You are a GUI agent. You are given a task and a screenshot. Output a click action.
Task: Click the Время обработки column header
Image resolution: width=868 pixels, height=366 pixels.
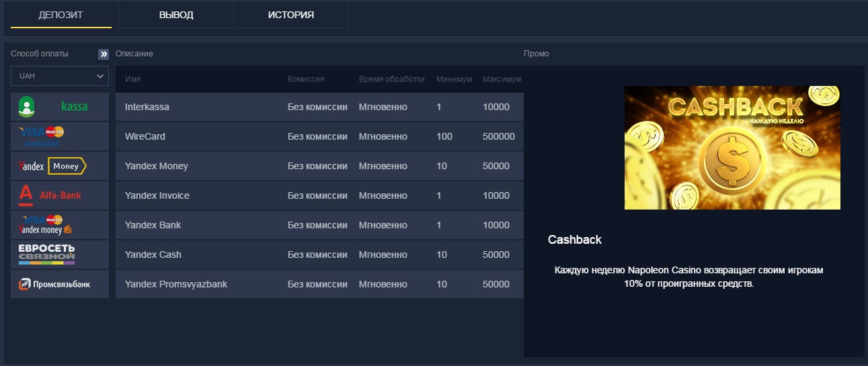pos(392,79)
